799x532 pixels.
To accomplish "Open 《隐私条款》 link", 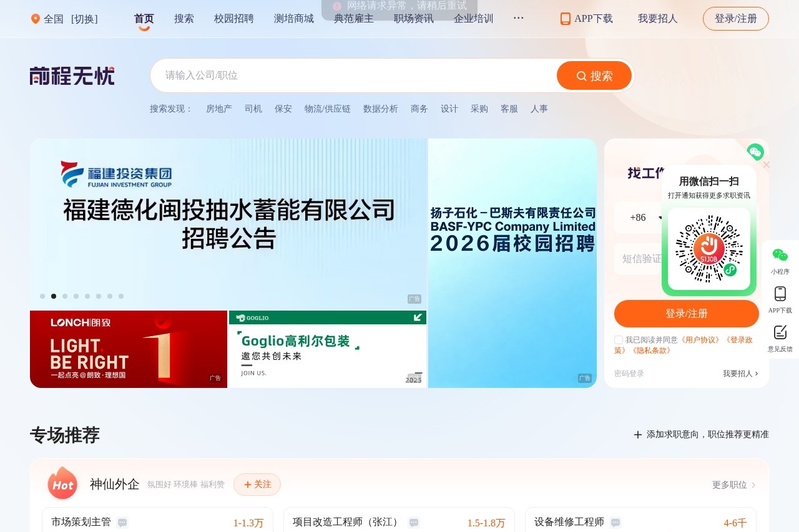I will 651,351.
